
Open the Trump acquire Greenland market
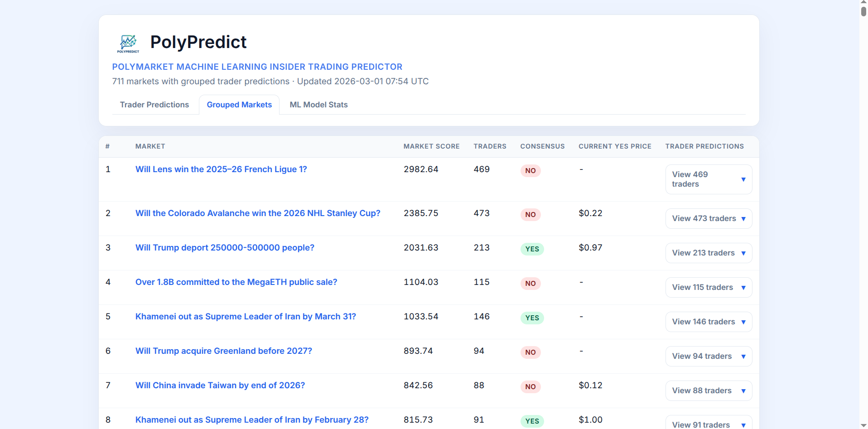tap(224, 351)
